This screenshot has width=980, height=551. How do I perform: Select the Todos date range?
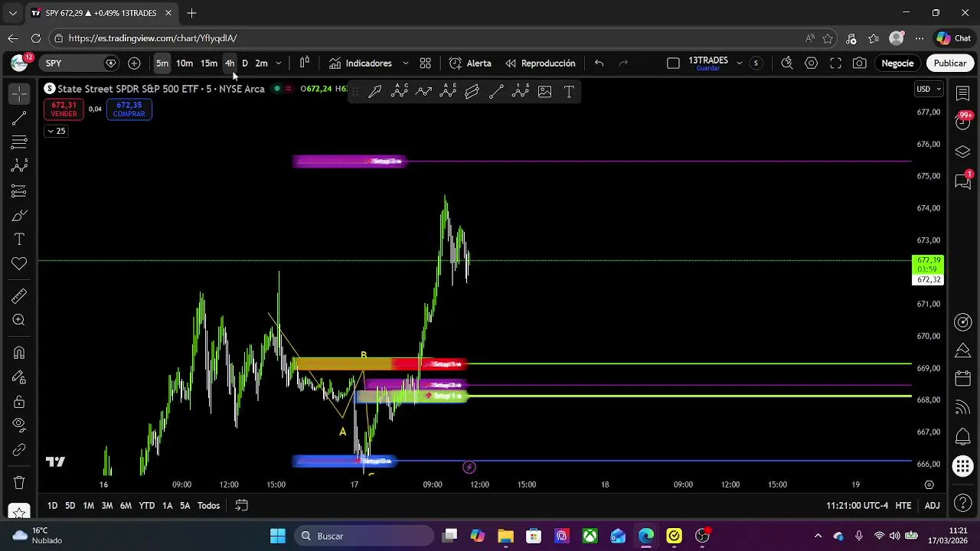pyautogui.click(x=208, y=505)
